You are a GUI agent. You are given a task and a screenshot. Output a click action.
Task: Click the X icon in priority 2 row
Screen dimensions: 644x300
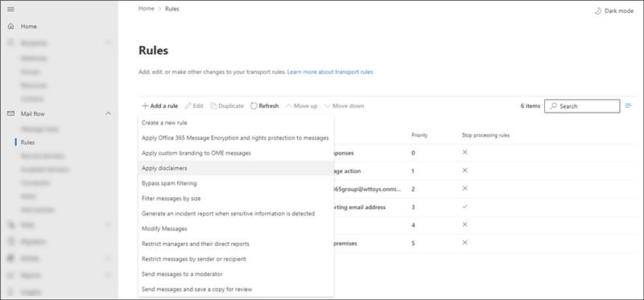465,188
